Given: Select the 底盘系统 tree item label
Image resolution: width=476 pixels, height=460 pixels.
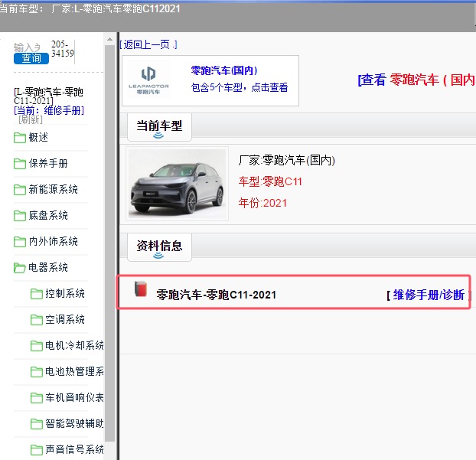Looking at the screenshot, I should point(48,216).
